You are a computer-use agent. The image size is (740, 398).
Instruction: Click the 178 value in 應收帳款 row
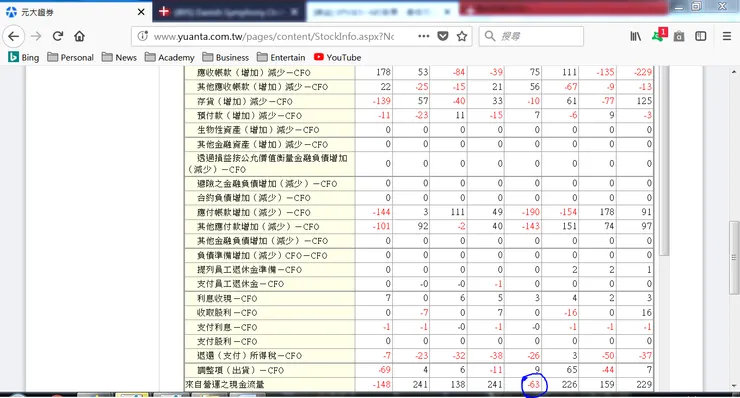pos(383,72)
